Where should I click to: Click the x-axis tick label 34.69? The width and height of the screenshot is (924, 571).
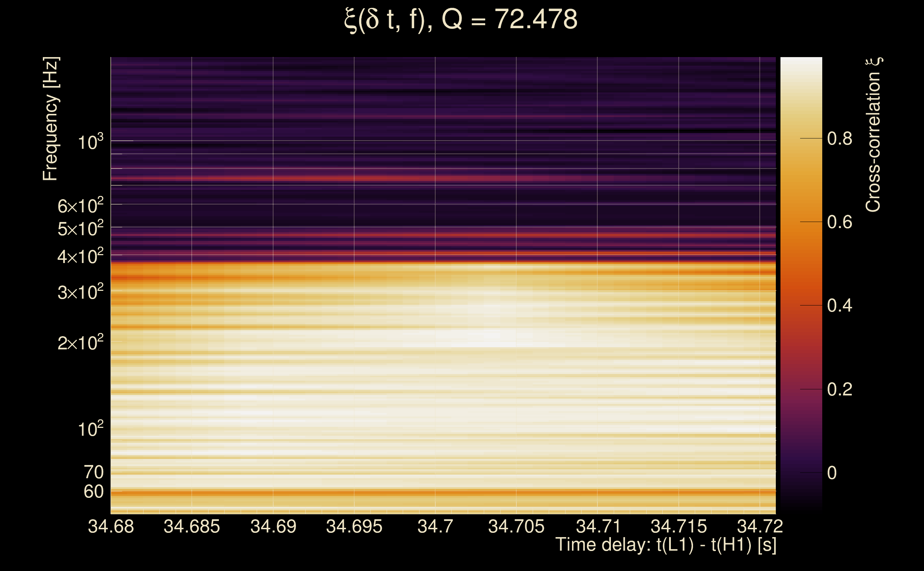(273, 526)
